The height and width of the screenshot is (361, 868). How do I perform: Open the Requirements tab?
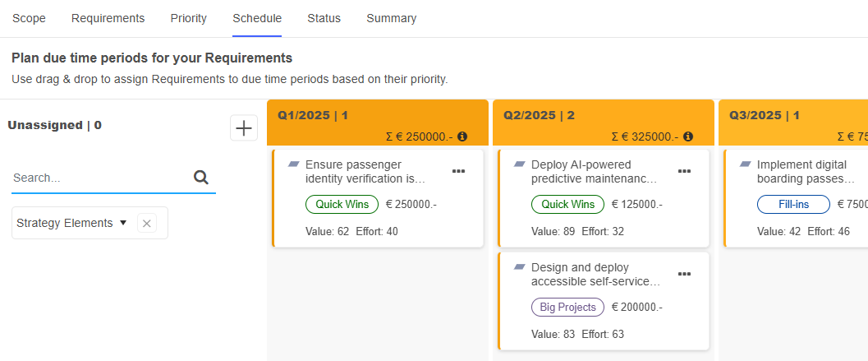pos(108,18)
